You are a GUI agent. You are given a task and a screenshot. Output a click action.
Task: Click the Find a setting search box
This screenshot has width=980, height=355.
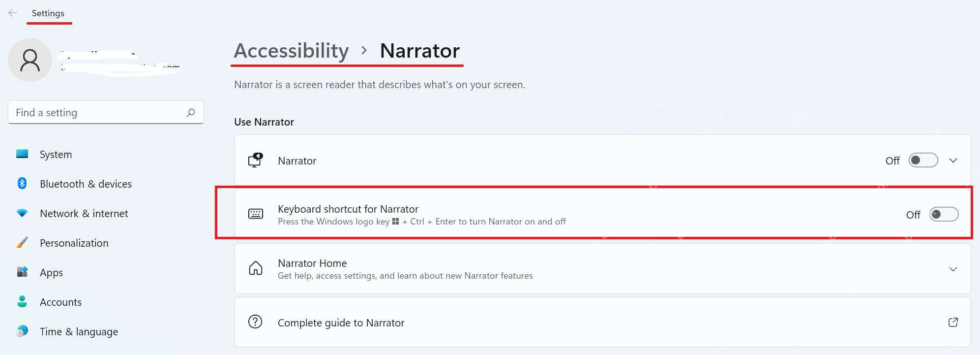pos(106,113)
